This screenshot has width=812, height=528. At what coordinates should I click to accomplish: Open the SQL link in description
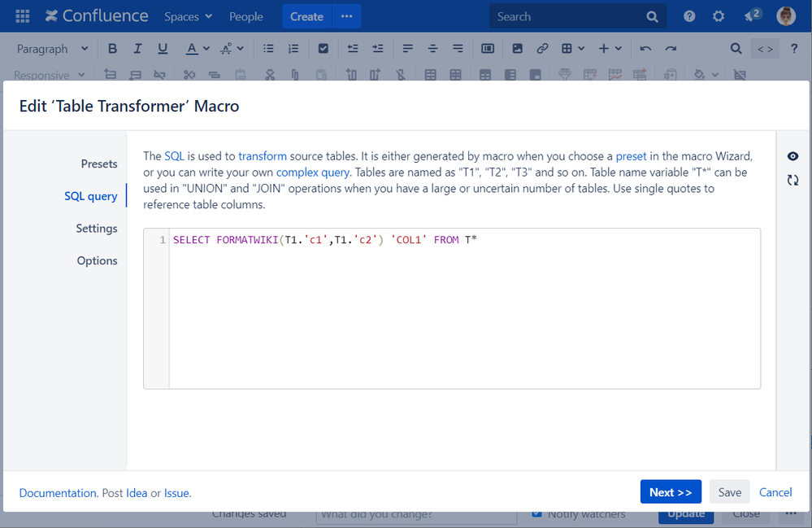click(x=174, y=156)
